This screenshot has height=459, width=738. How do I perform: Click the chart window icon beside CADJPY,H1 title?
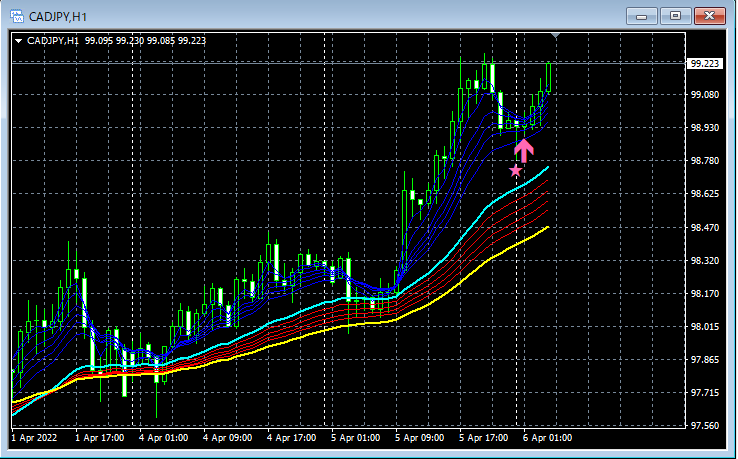[17, 16]
